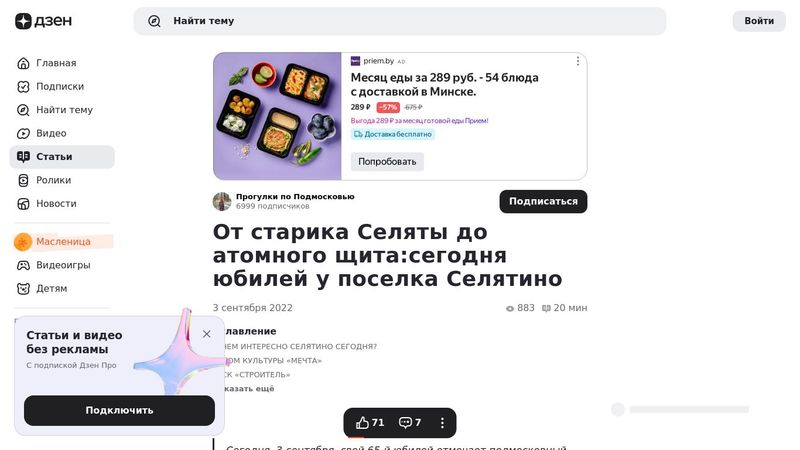Select Статьи tab in sidebar

tap(62, 157)
